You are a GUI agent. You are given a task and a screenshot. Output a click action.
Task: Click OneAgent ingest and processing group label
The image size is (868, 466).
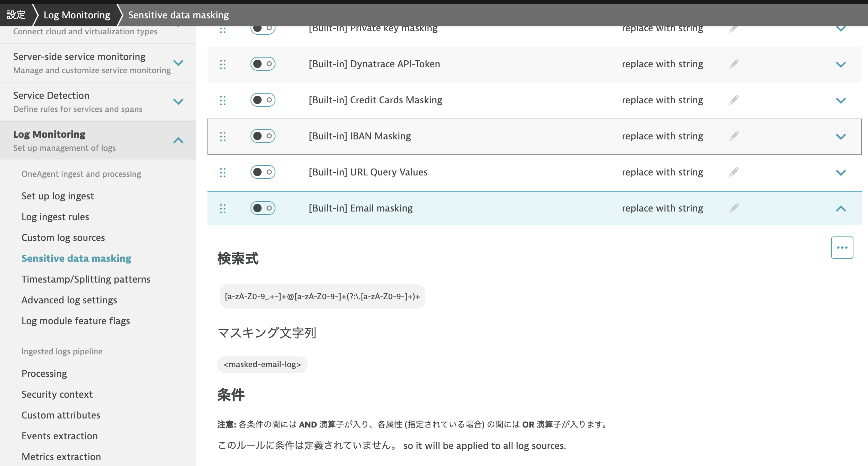[x=81, y=174]
